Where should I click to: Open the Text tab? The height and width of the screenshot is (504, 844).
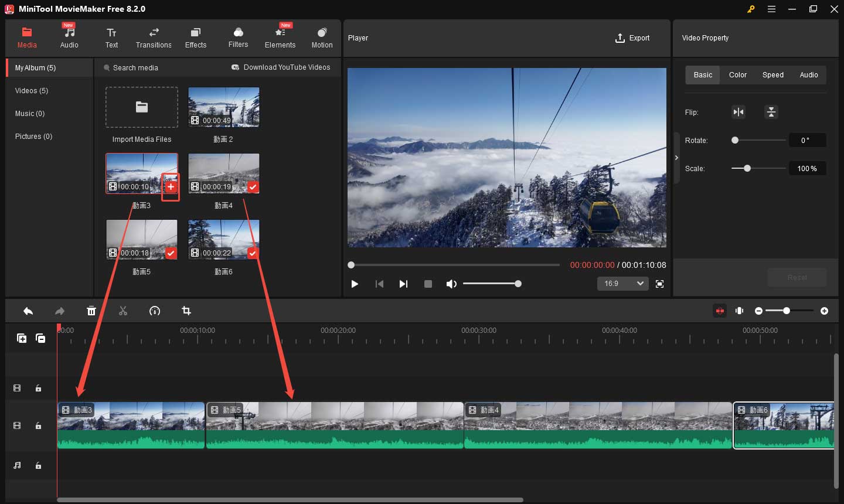coord(111,38)
